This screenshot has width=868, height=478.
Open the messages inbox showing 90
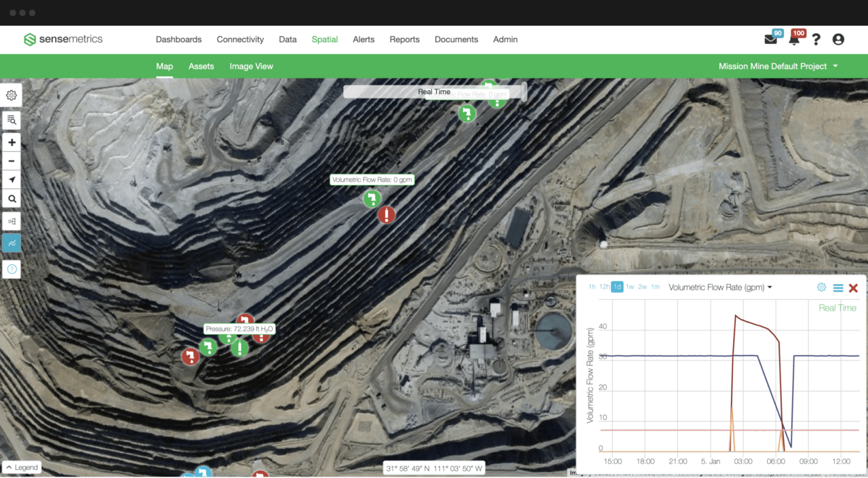pos(770,39)
